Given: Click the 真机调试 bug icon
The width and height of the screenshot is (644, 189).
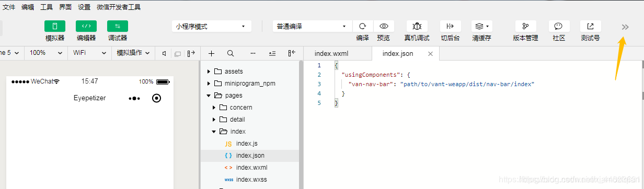Looking at the screenshot, I should point(417,26).
